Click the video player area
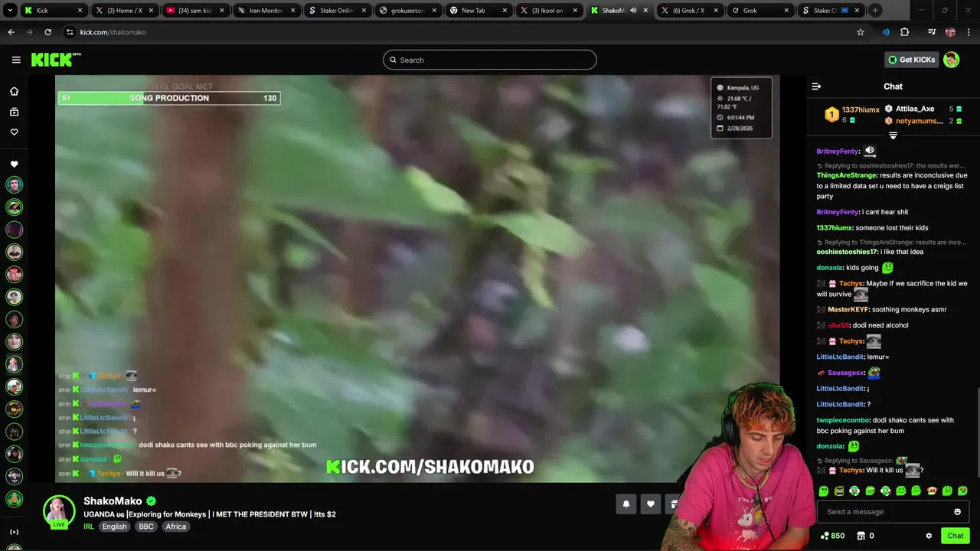Screen dimensions: 980x551 click(x=417, y=279)
